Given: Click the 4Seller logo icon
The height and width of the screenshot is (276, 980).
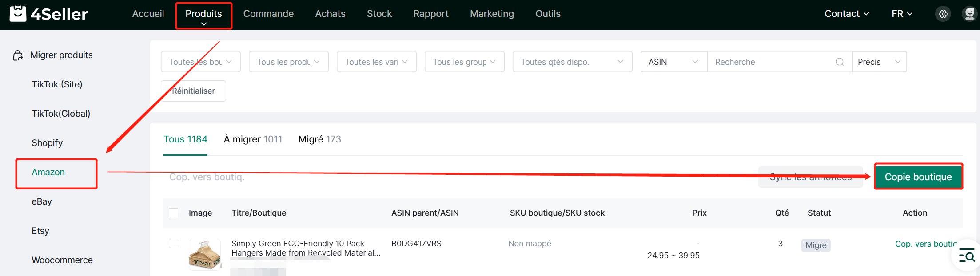Looking at the screenshot, I should coord(18,14).
